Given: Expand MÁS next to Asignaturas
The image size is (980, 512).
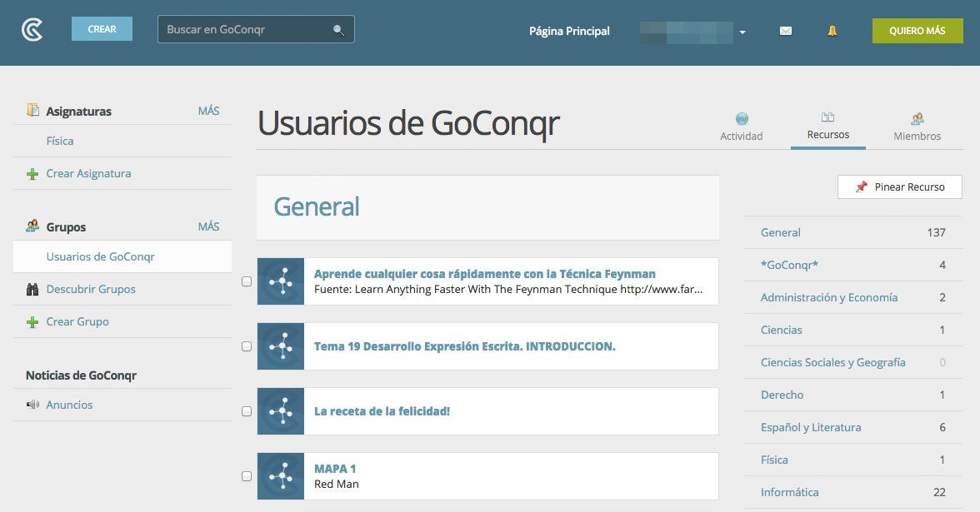Looking at the screenshot, I should coord(208,111).
